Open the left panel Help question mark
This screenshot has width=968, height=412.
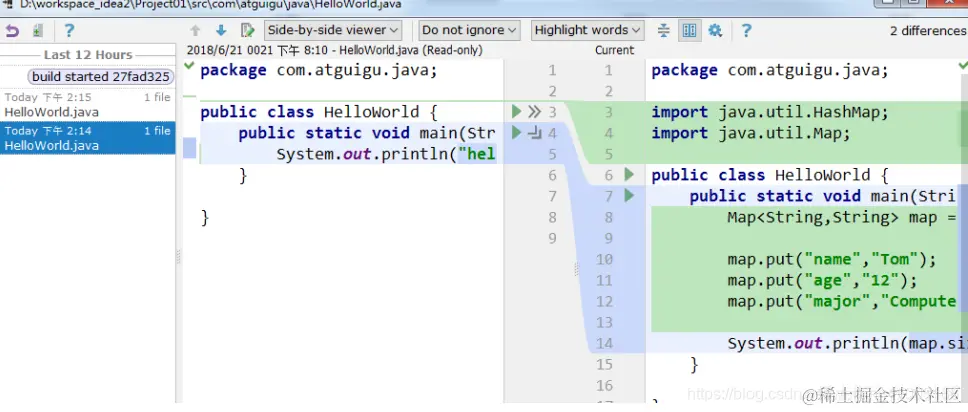click(x=69, y=30)
